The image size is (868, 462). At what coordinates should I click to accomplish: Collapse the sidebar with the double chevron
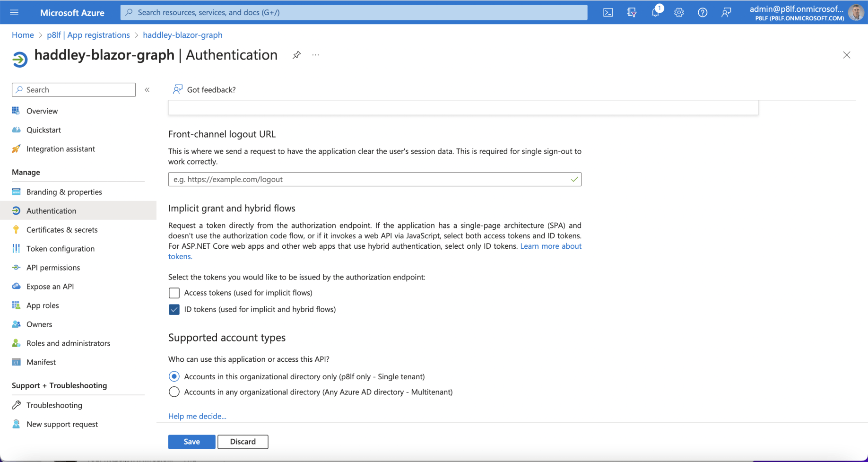tap(147, 89)
